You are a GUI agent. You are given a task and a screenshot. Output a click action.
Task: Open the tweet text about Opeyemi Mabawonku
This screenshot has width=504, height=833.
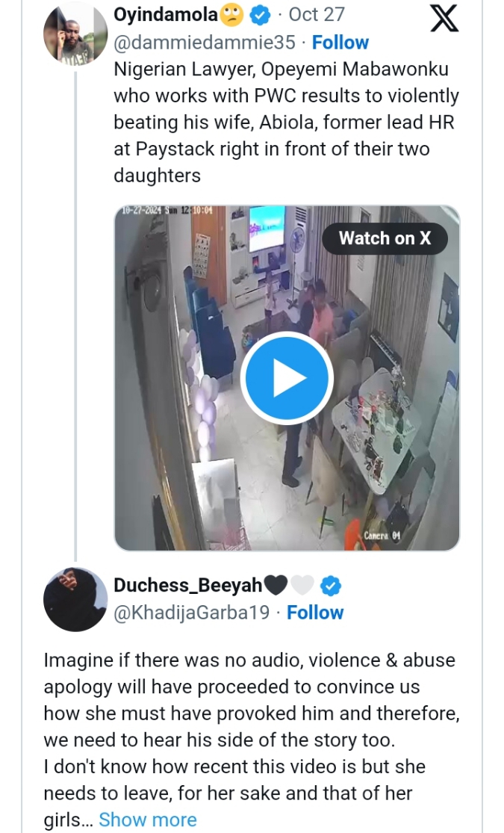pyautogui.click(x=285, y=123)
